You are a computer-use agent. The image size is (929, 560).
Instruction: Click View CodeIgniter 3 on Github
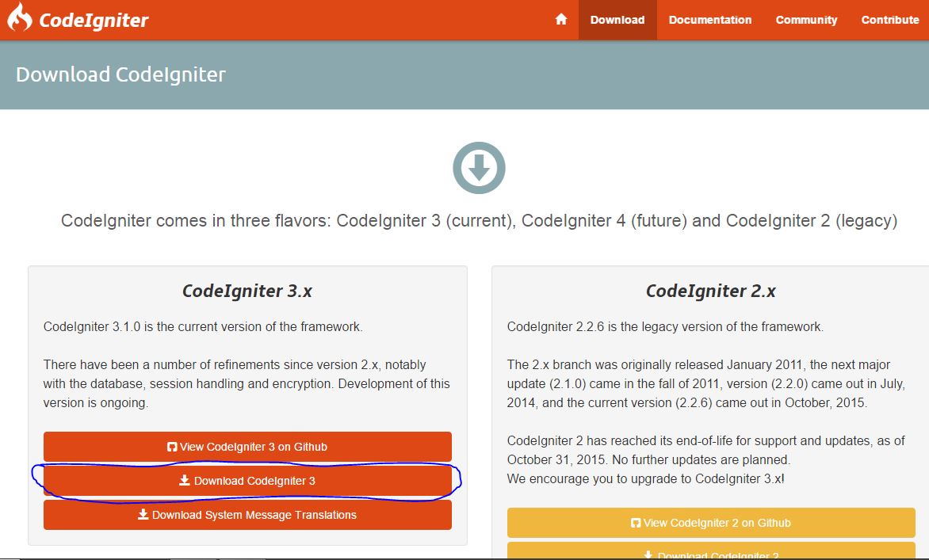click(247, 446)
